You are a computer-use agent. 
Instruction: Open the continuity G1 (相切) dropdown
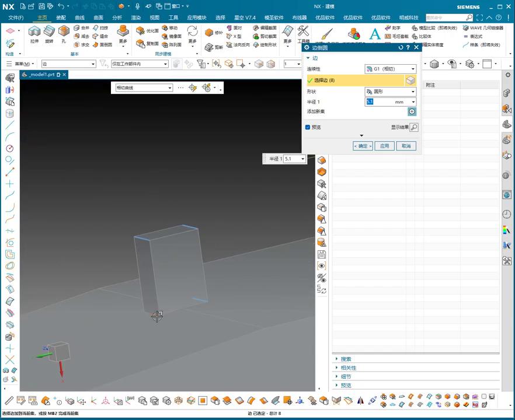[390, 69]
